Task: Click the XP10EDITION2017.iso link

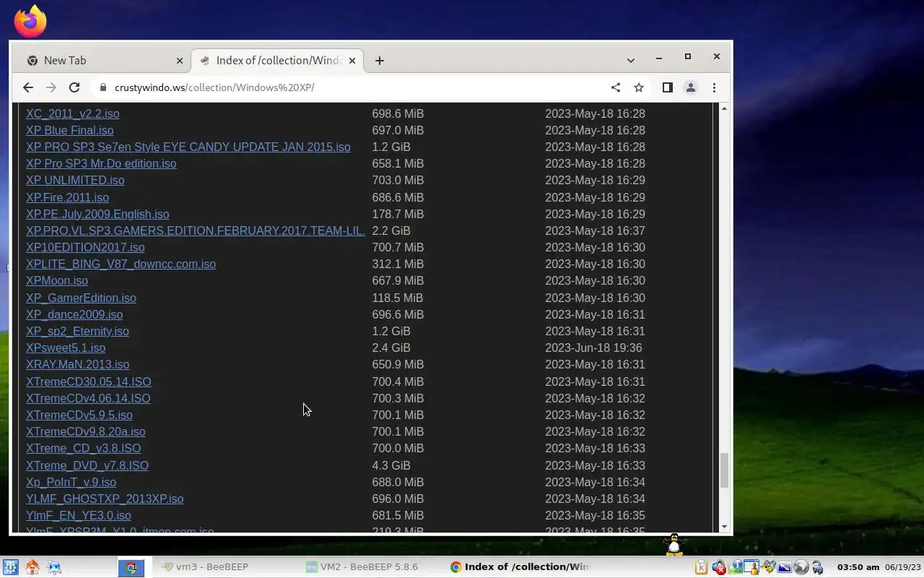Action: pos(85,247)
